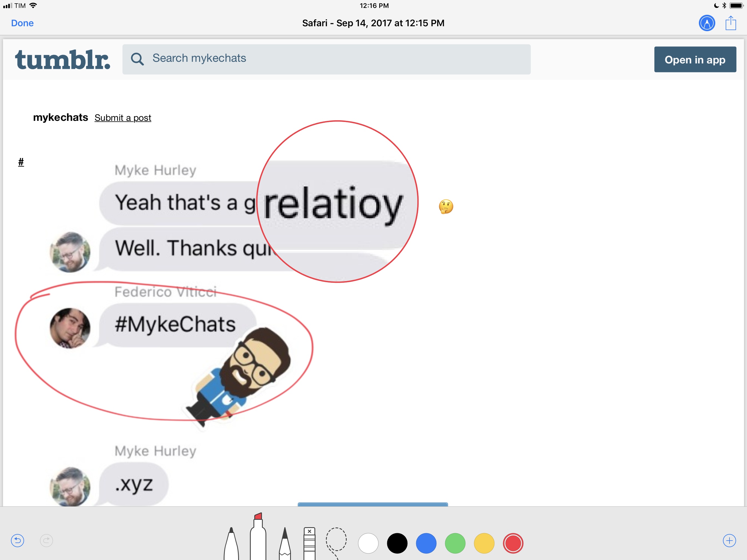The image size is (747, 560).
Task: Tap the search magnifying glass icon
Action: click(137, 59)
